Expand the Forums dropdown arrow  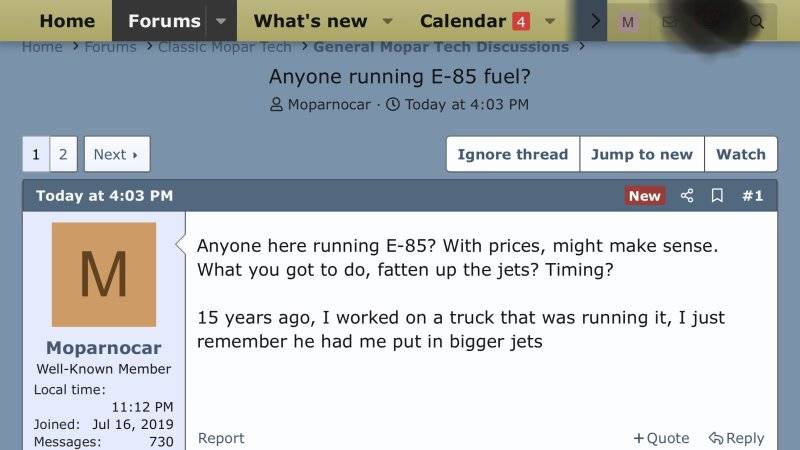(x=221, y=21)
